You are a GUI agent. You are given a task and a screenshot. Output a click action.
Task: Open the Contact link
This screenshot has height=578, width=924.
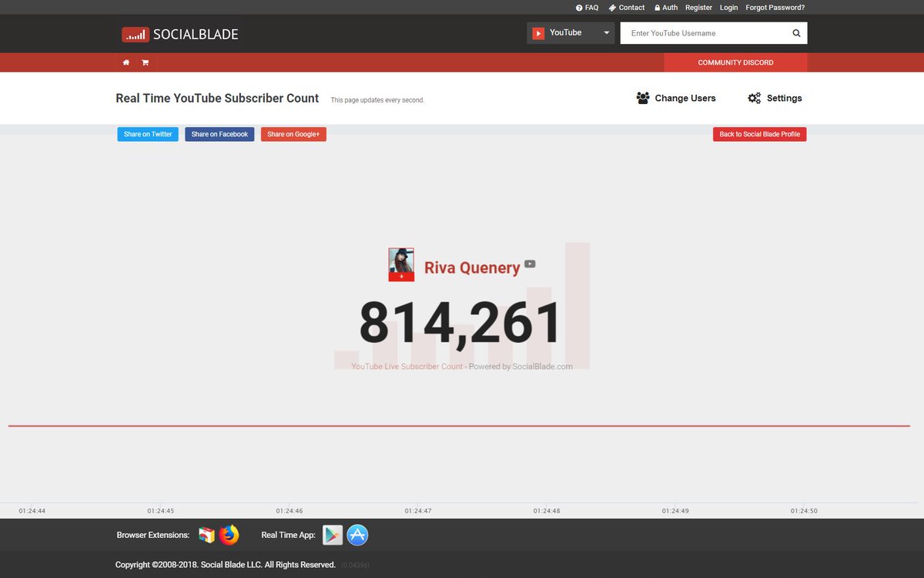(x=627, y=8)
